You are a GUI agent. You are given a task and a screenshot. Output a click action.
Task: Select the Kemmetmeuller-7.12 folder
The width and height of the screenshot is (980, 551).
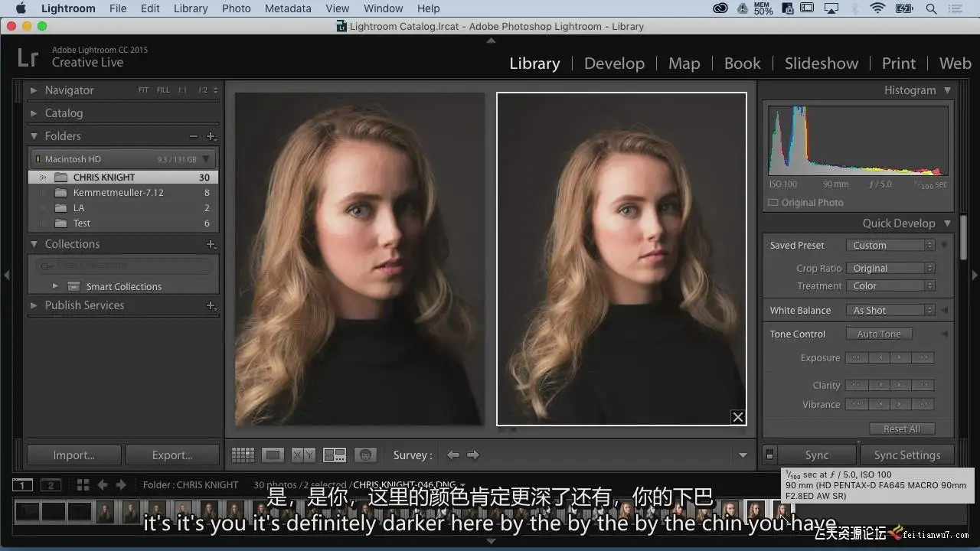click(x=123, y=193)
